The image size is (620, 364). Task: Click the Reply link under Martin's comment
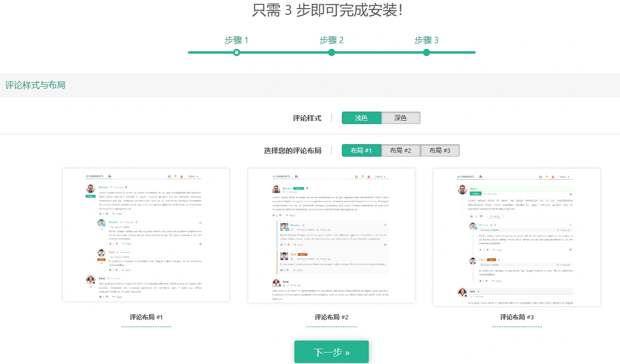[119, 214]
